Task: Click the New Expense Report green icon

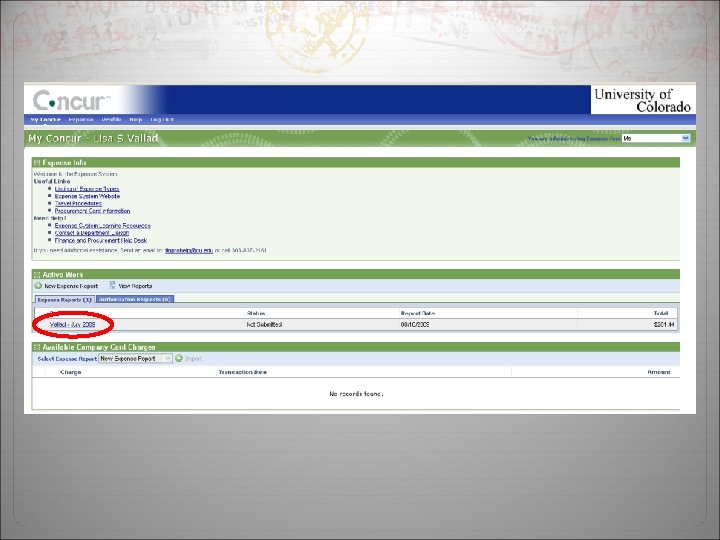Action: 38,286
